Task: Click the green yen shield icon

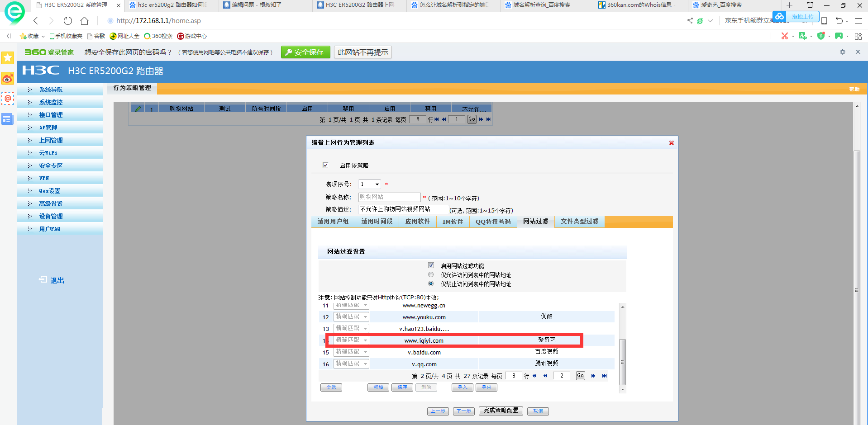Action: (x=821, y=36)
